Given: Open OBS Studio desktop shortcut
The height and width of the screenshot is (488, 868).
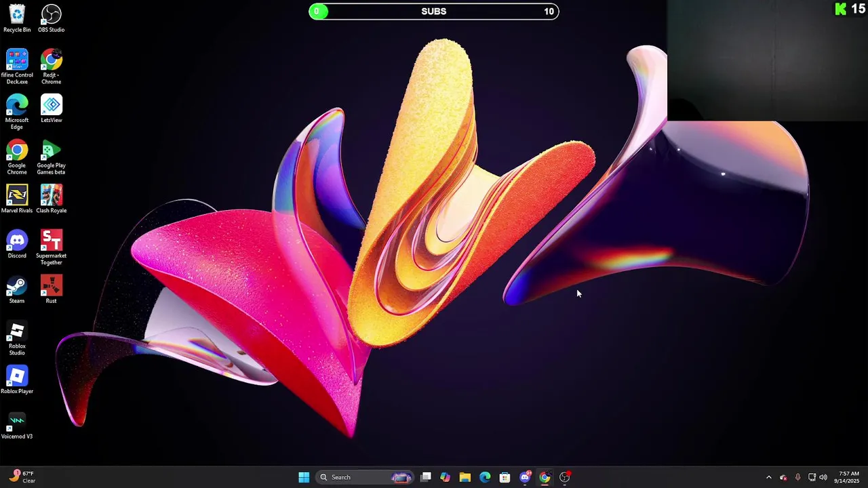Looking at the screenshot, I should tap(52, 18).
